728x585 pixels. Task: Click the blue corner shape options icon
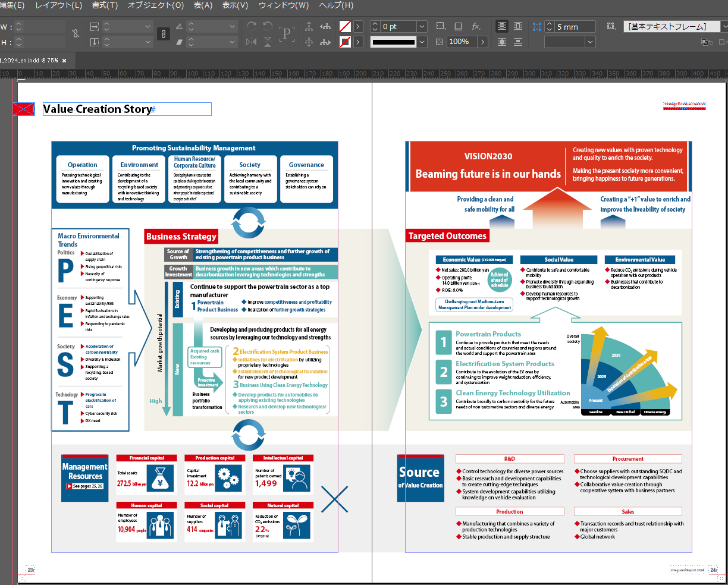(x=537, y=27)
